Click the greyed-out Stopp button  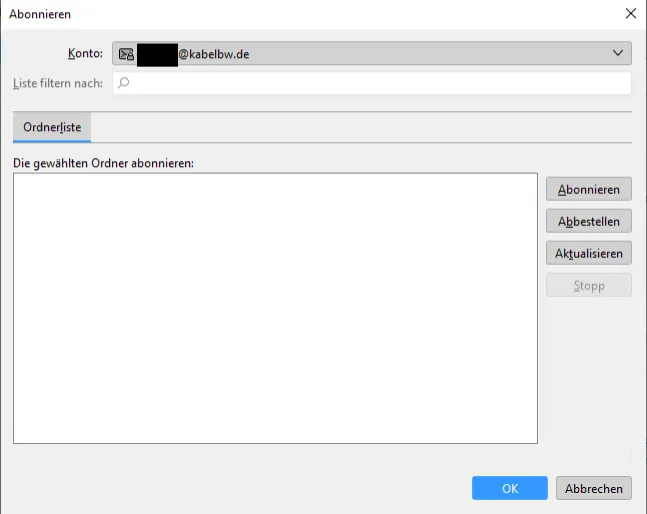pyautogui.click(x=589, y=285)
